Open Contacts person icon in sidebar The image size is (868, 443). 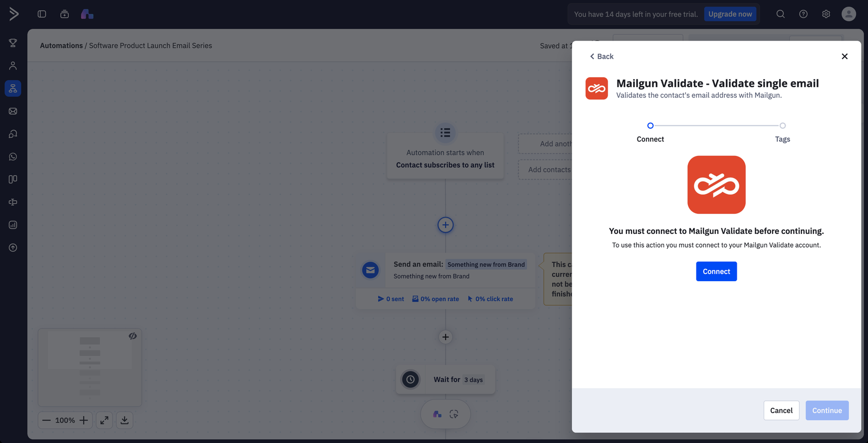click(x=13, y=66)
